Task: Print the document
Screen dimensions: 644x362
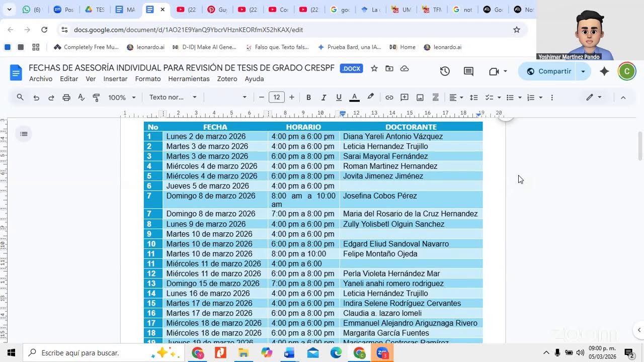Action: point(66,98)
